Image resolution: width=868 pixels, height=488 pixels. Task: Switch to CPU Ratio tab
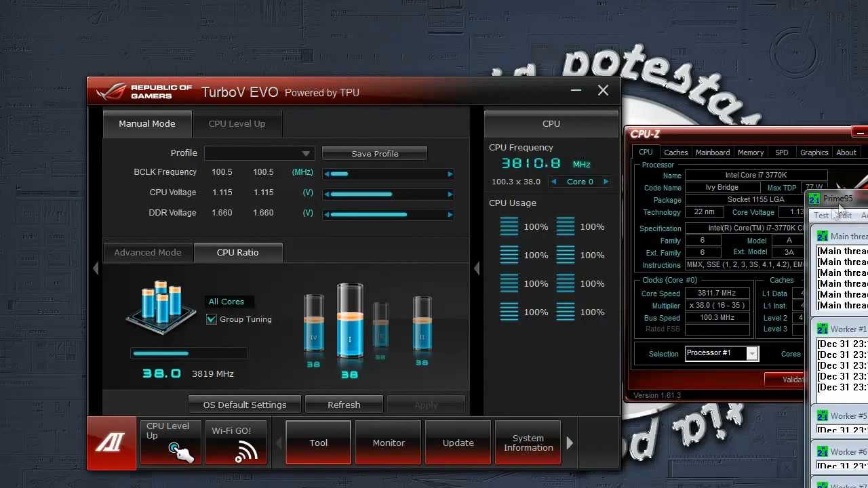(x=237, y=252)
